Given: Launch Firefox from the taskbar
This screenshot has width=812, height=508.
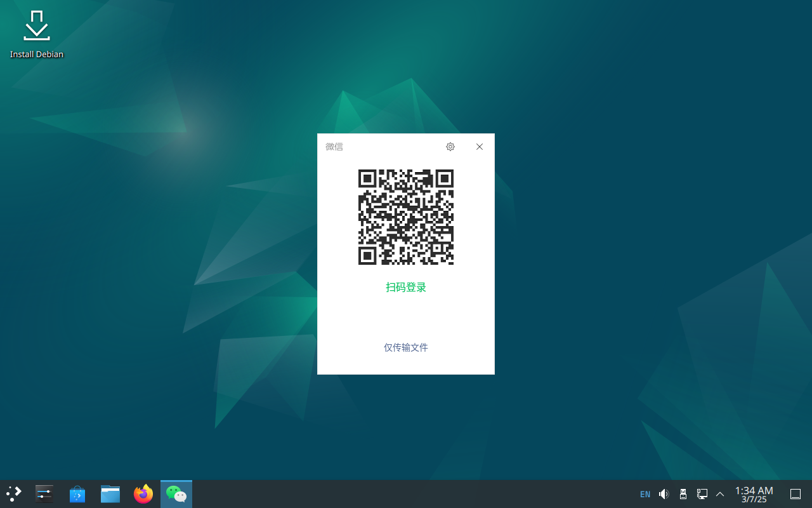Looking at the screenshot, I should 143,493.
